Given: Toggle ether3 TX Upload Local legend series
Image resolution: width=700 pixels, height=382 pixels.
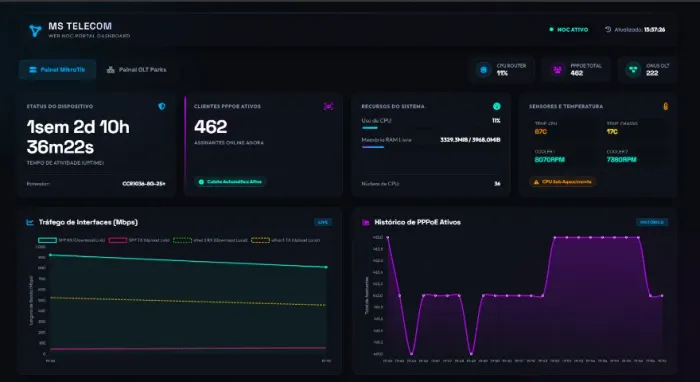Looking at the screenshot, I should coord(286,240).
